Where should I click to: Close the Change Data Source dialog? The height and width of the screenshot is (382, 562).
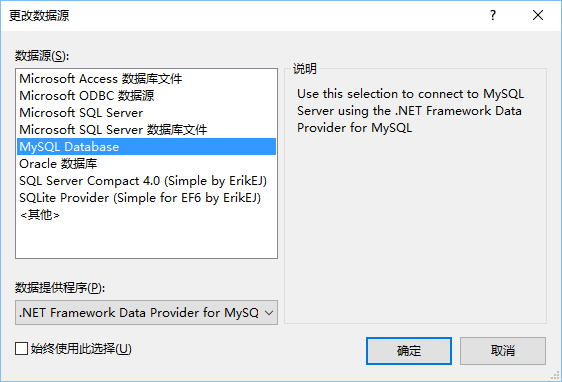point(538,15)
